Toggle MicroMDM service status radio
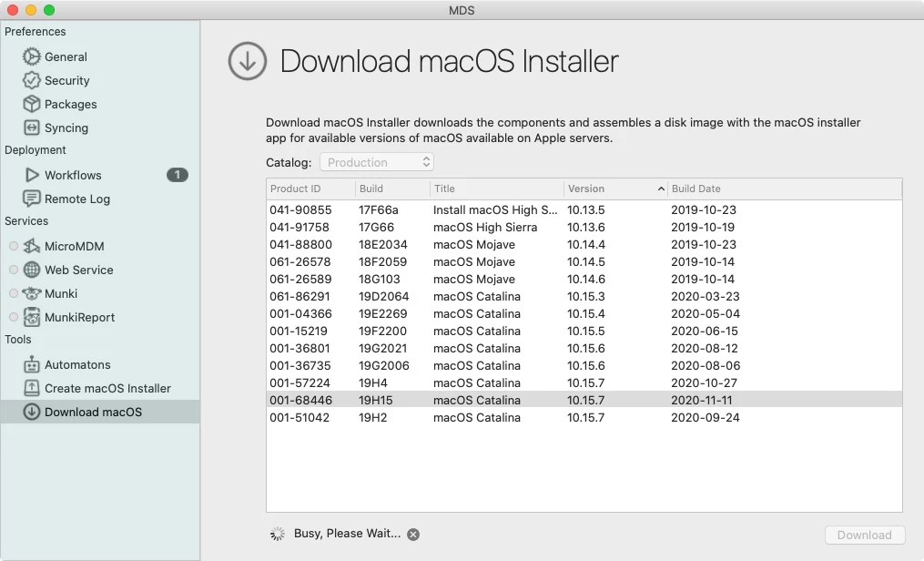 (x=13, y=246)
